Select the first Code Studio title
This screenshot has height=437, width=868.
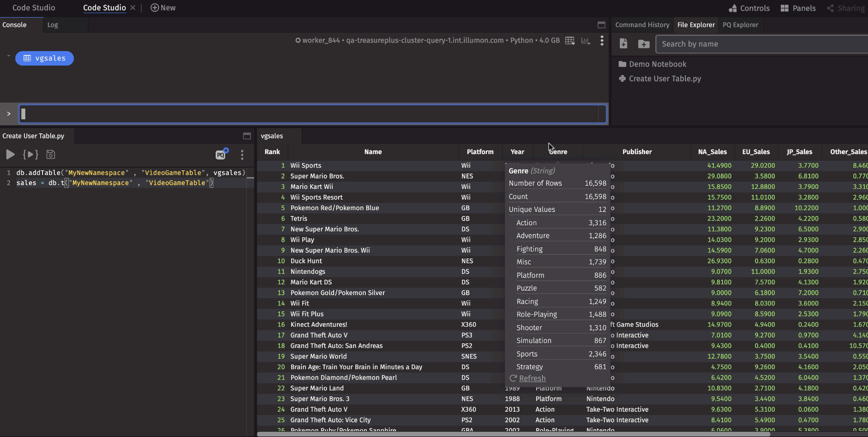click(34, 8)
